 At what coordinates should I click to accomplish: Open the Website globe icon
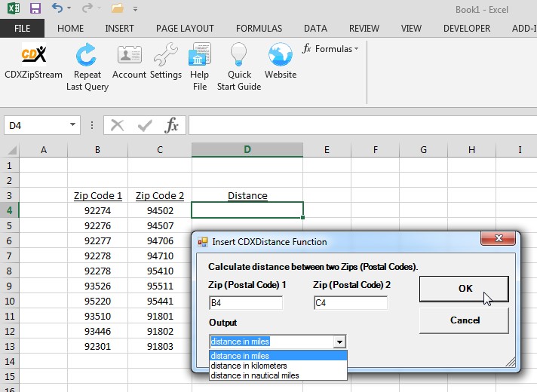[x=280, y=54]
